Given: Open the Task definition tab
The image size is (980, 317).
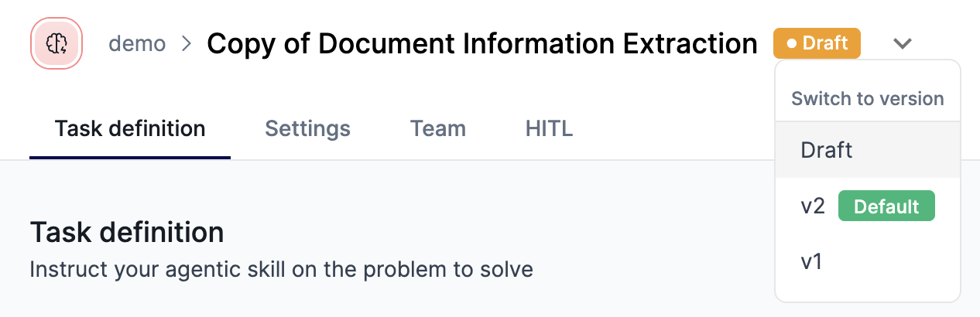Looking at the screenshot, I should coord(130,128).
